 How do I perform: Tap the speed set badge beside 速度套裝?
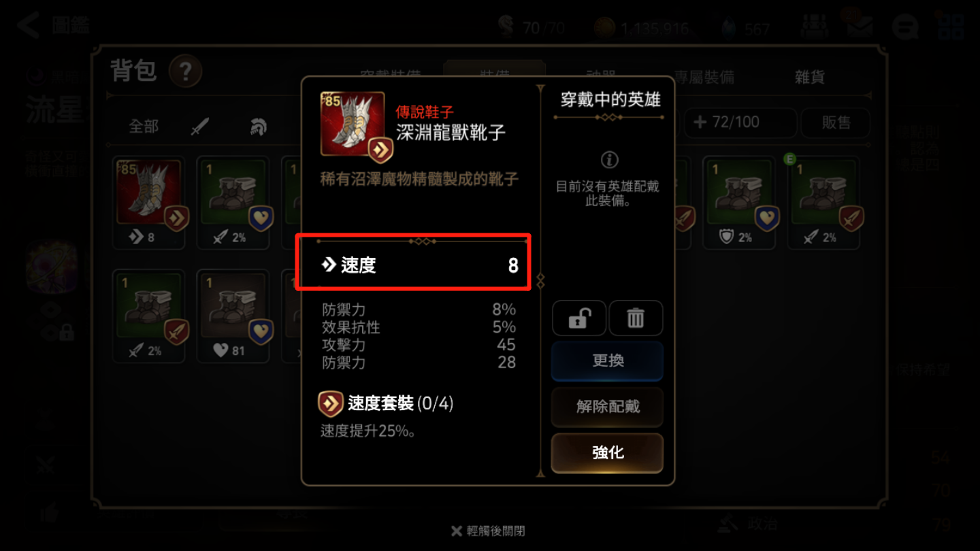[331, 403]
